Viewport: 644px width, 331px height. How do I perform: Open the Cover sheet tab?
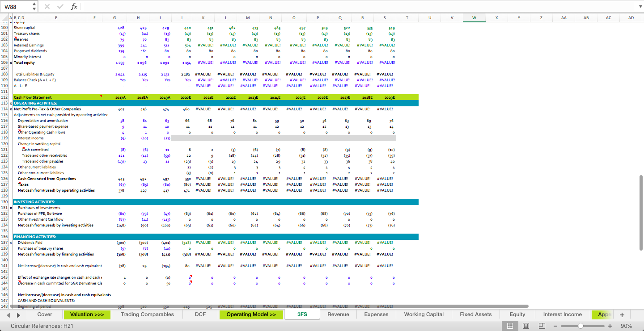click(x=45, y=314)
